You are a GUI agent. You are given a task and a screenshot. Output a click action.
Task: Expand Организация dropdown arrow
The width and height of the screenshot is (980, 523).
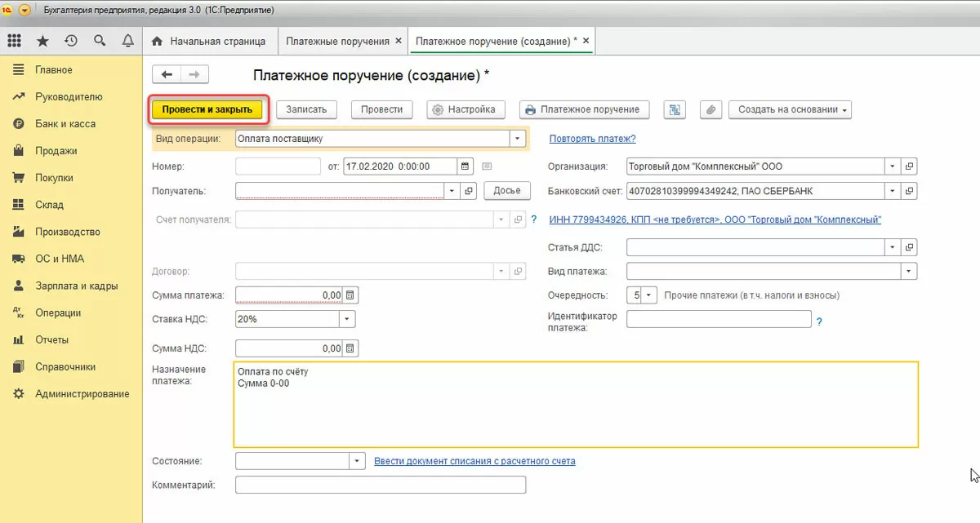(893, 166)
